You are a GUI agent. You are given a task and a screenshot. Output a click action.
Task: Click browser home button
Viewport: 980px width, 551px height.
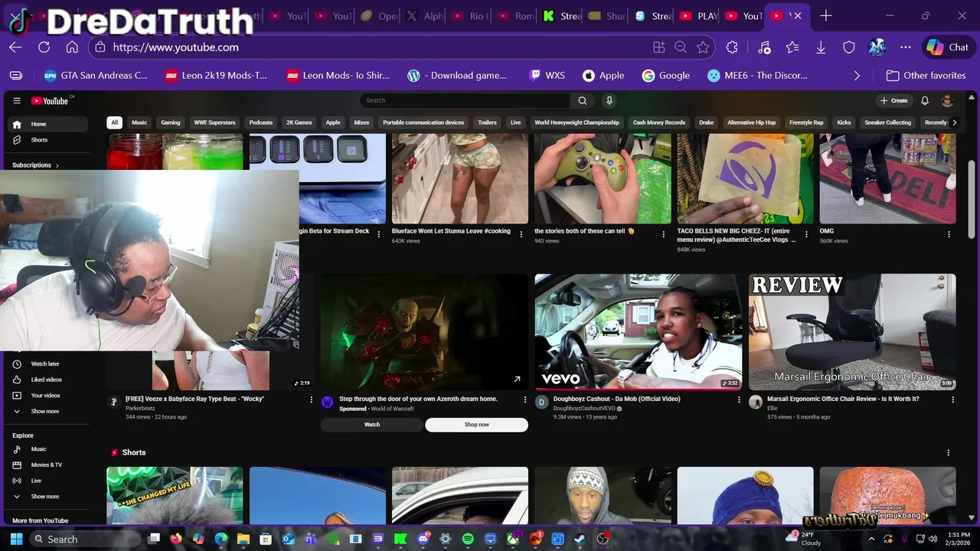pyautogui.click(x=72, y=47)
